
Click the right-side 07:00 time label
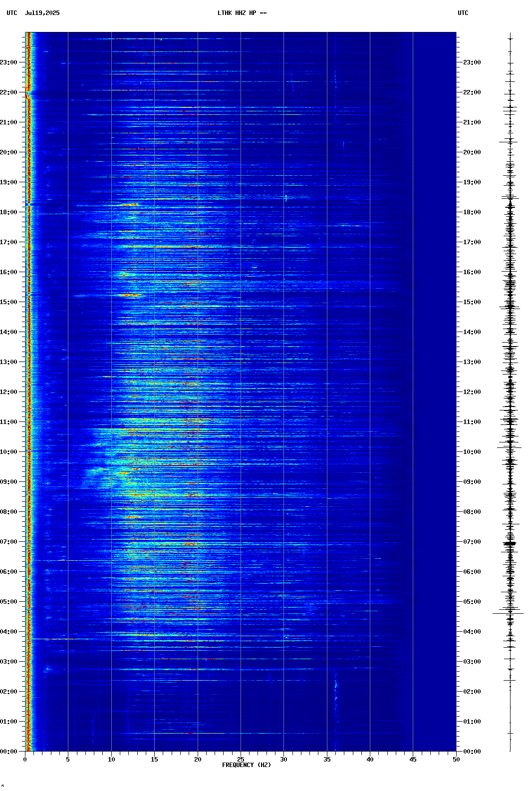click(472, 542)
